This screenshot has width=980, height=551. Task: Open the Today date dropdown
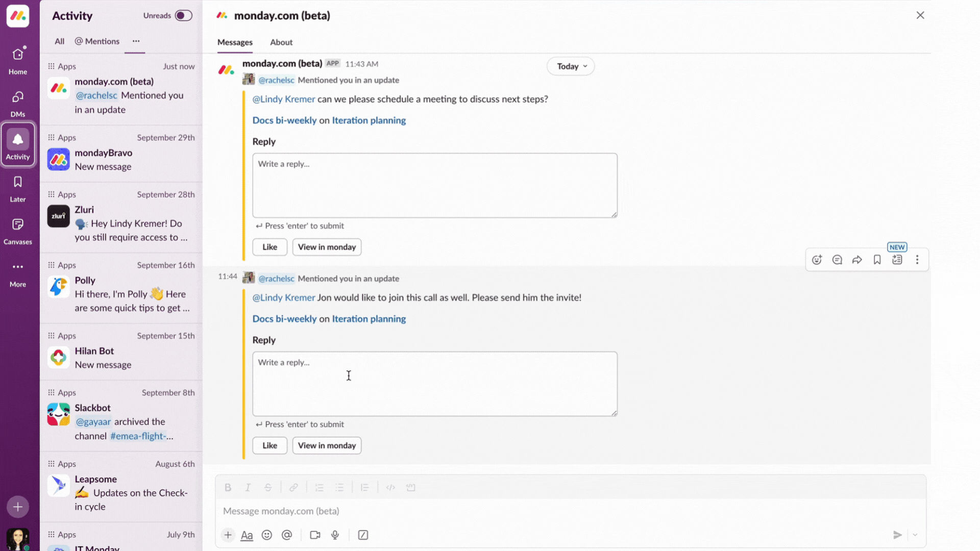pos(570,66)
